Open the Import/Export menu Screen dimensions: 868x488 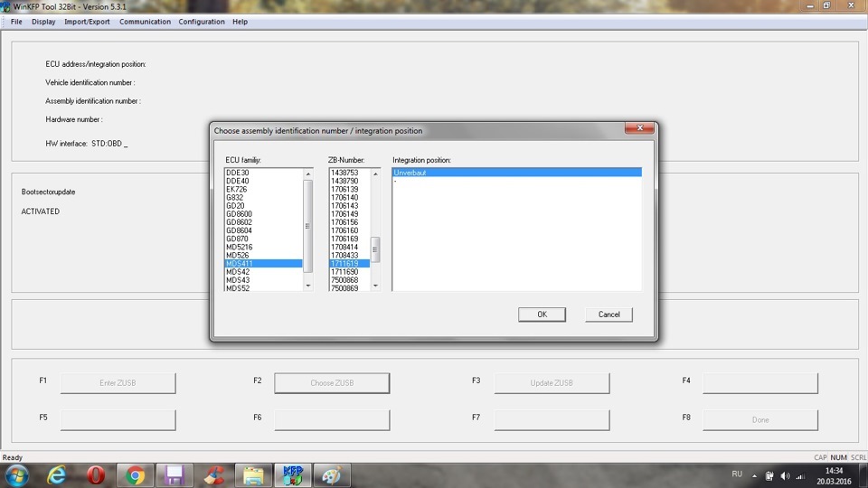coord(87,22)
